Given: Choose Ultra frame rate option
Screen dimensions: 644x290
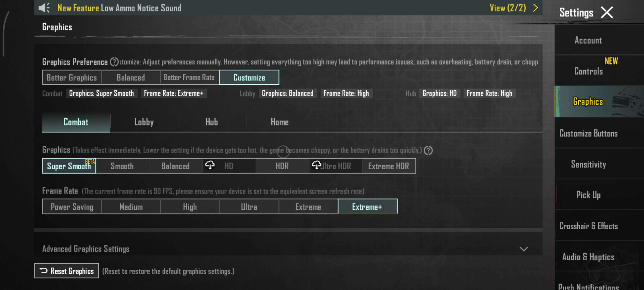Looking at the screenshot, I should pyautogui.click(x=249, y=207).
